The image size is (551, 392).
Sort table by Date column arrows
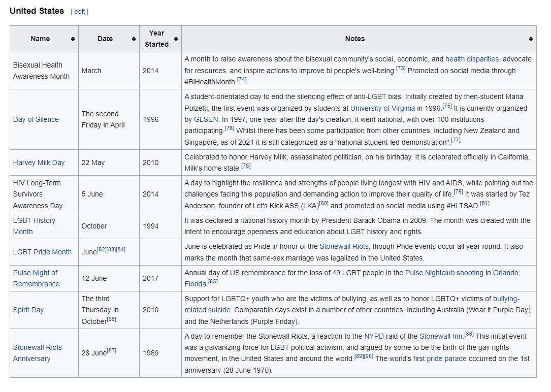click(134, 39)
